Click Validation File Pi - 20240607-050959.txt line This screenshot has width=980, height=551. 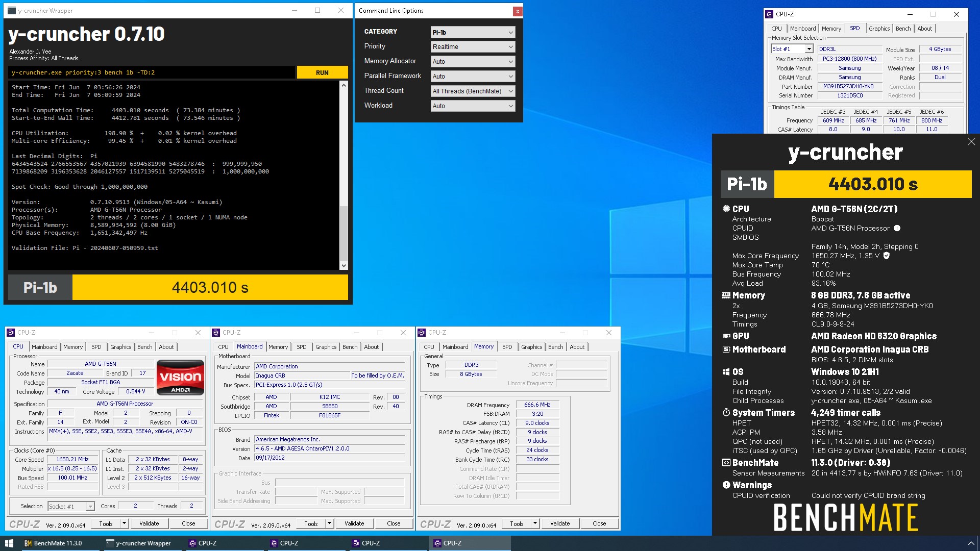pyautogui.click(x=85, y=248)
